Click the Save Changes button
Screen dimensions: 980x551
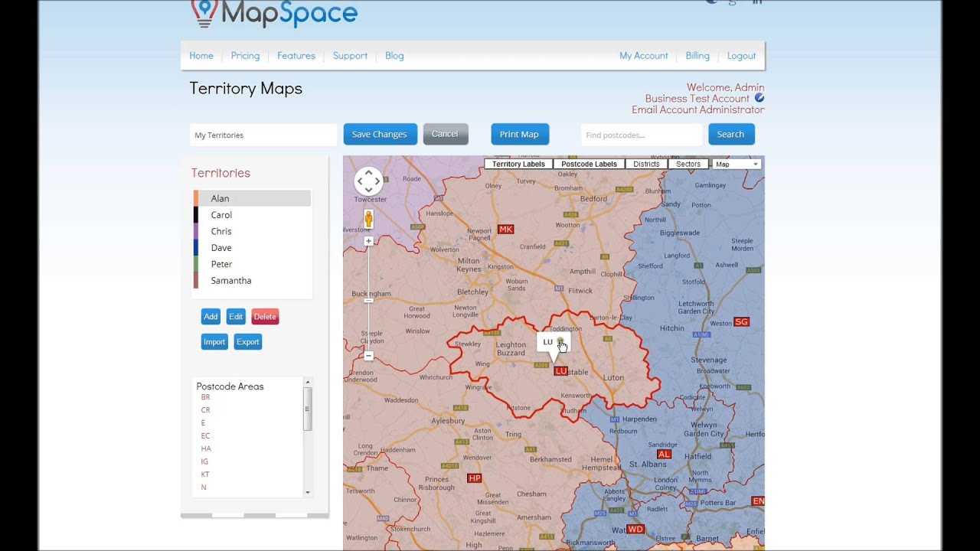(x=380, y=134)
